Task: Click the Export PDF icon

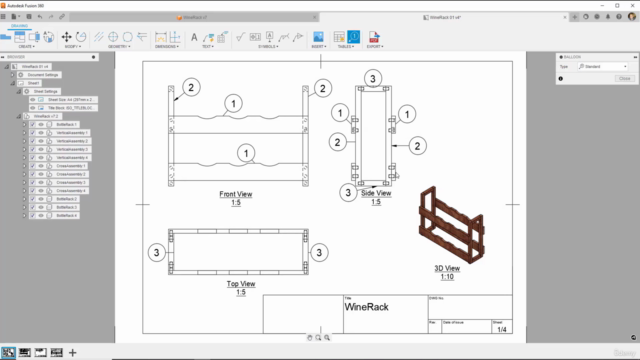Action: [374, 37]
